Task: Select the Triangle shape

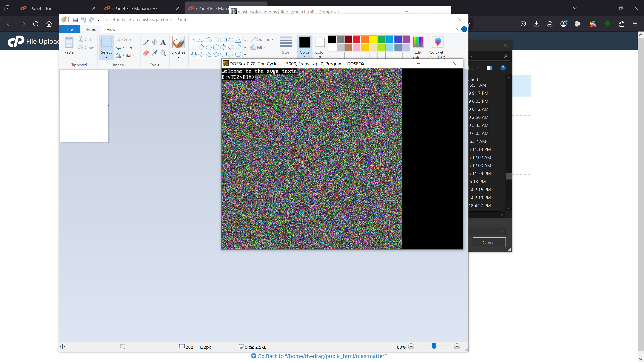Action: (x=238, y=40)
